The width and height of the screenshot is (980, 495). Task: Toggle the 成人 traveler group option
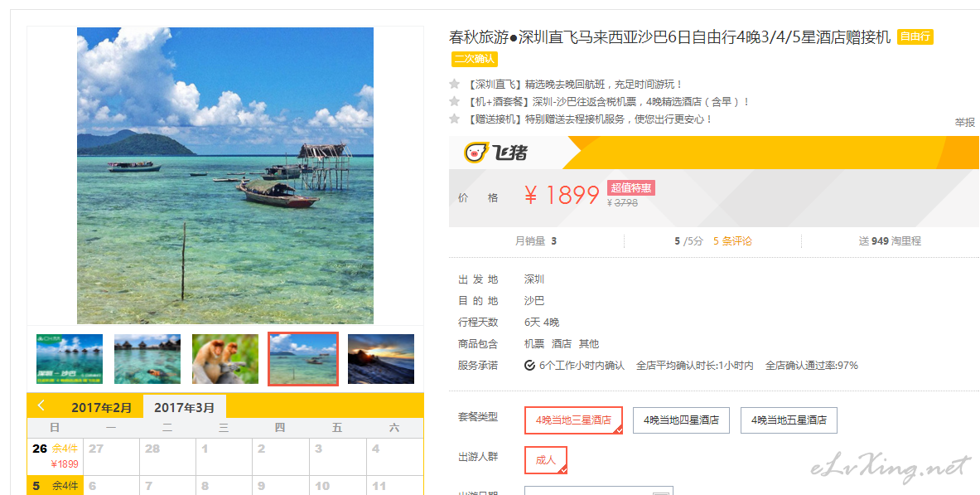546,460
